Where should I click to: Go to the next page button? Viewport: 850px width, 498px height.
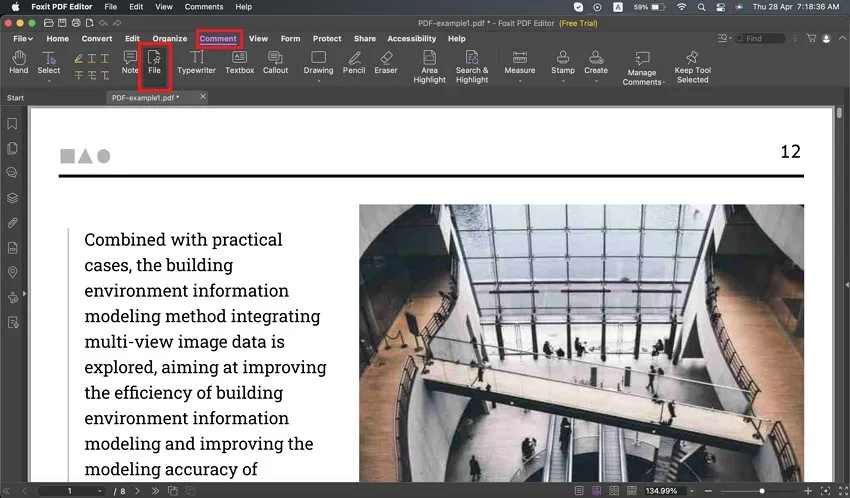(x=139, y=491)
